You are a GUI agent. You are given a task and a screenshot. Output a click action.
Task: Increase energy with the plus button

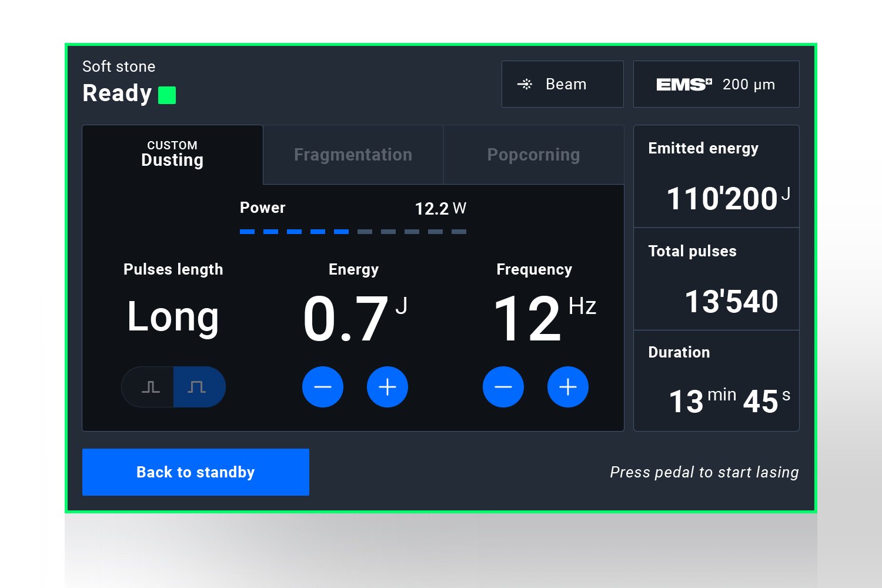click(387, 387)
